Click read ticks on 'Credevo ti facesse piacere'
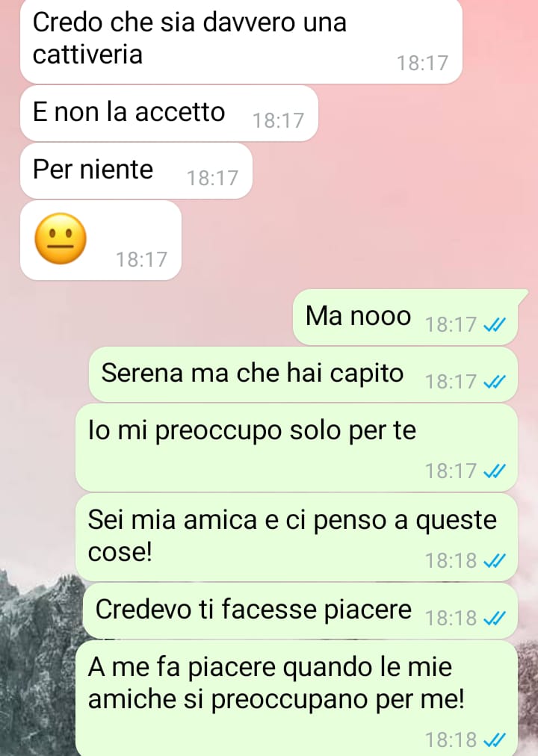Image resolution: width=538 pixels, height=756 pixels. point(495,618)
